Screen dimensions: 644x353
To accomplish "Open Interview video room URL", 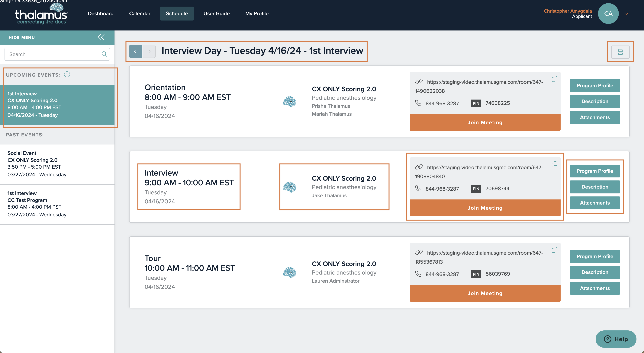I will click(x=479, y=172).
